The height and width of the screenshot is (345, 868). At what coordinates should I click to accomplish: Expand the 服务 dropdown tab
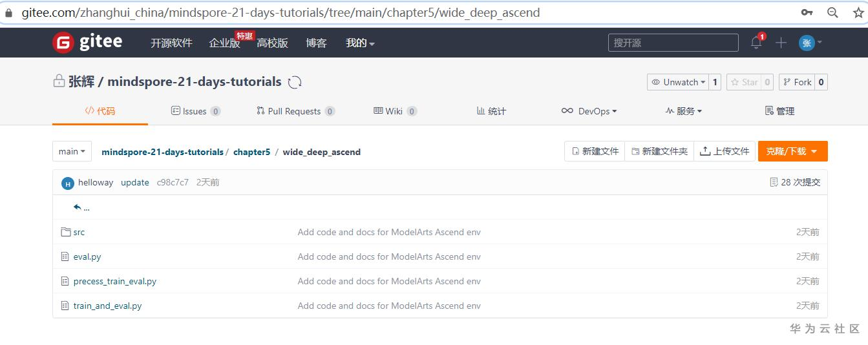pos(684,111)
